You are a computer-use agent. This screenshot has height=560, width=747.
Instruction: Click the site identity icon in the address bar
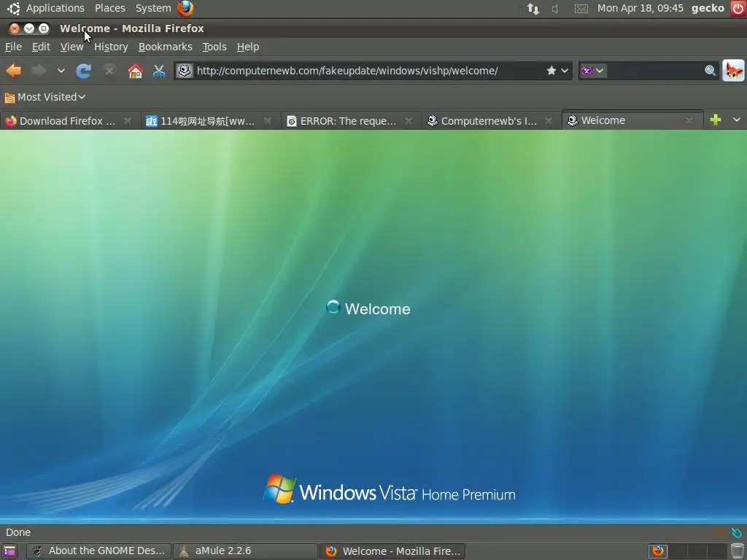click(184, 71)
